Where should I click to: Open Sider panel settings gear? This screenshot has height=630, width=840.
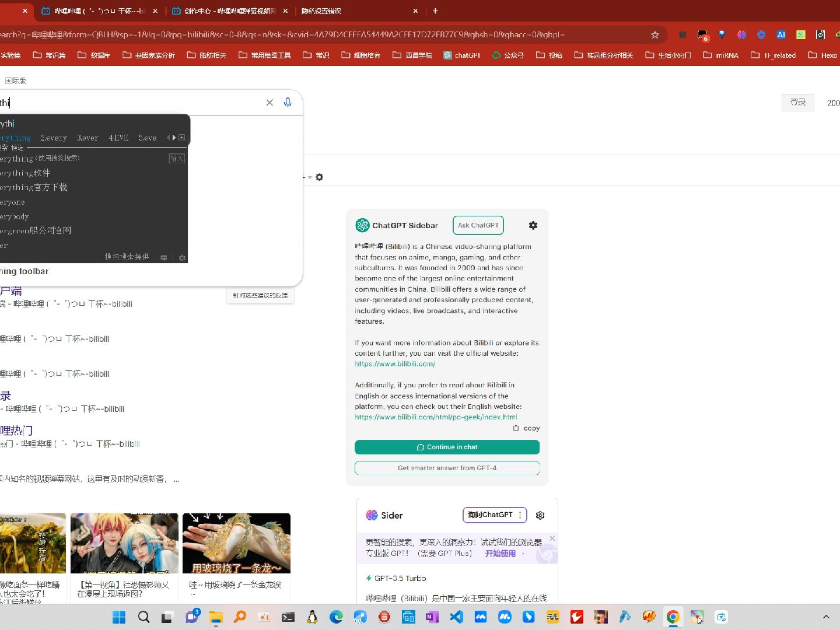tap(540, 515)
